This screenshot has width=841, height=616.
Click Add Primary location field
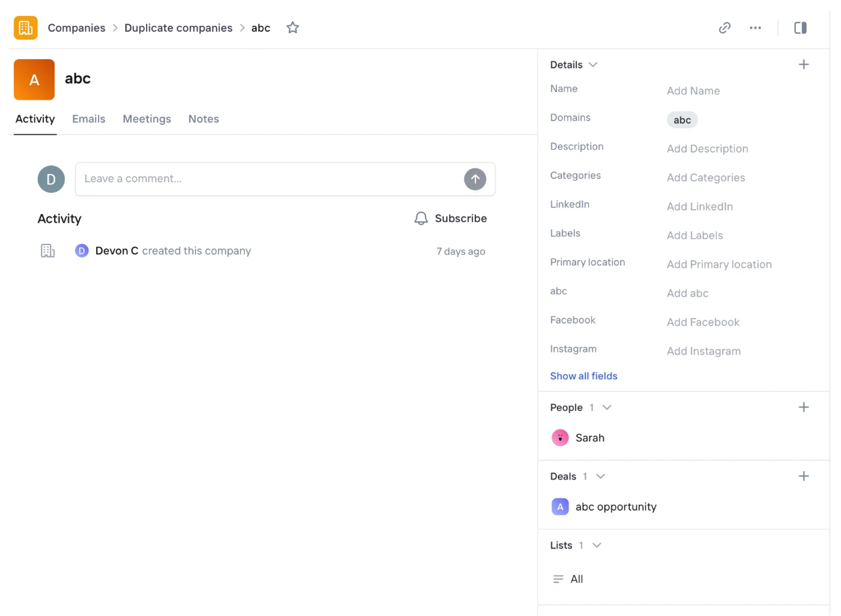tap(719, 264)
